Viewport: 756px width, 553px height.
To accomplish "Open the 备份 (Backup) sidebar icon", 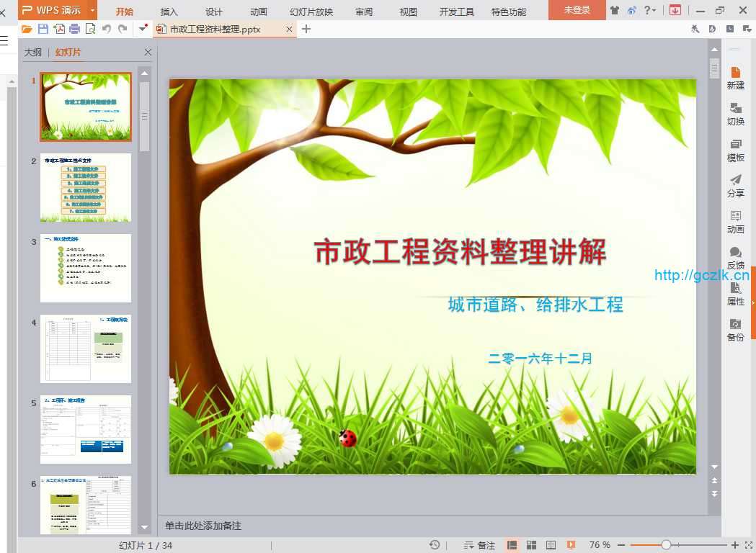I will (x=735, y=330).
